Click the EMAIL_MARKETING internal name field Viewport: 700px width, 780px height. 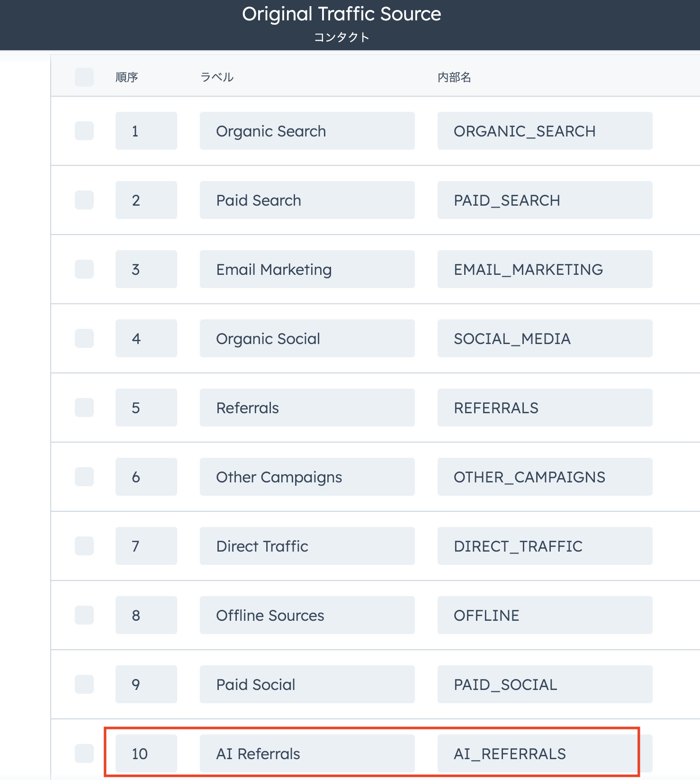(545, 269)
